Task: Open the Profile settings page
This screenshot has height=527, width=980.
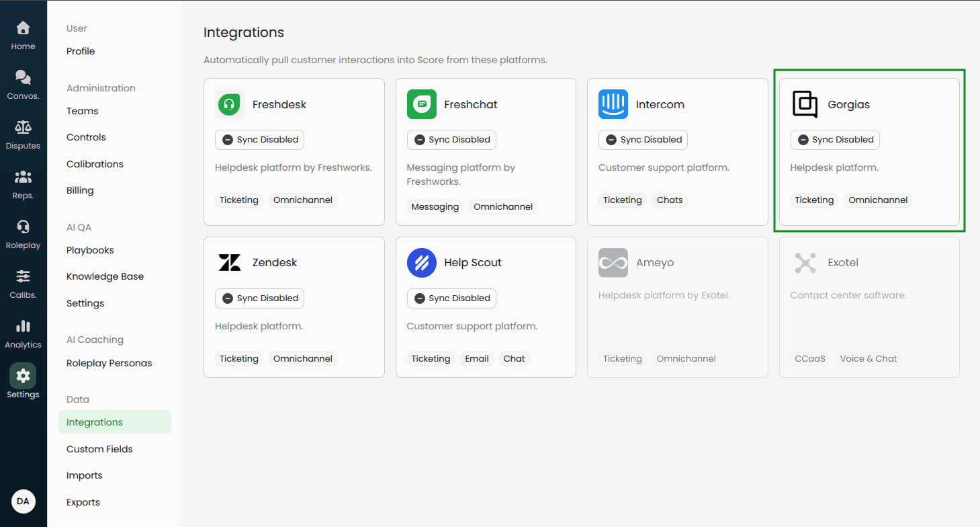Action: click(x=81, y=51)
